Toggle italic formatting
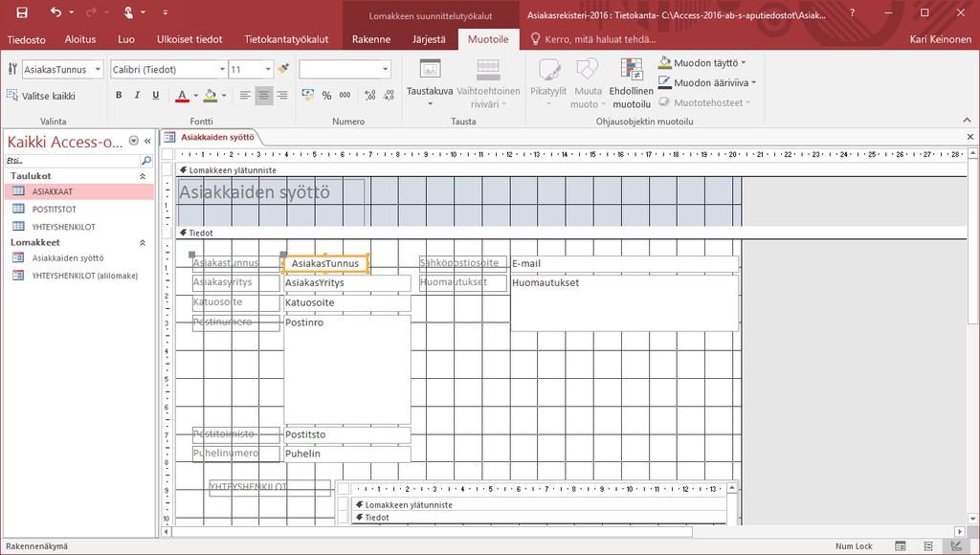 click(137, 95)
